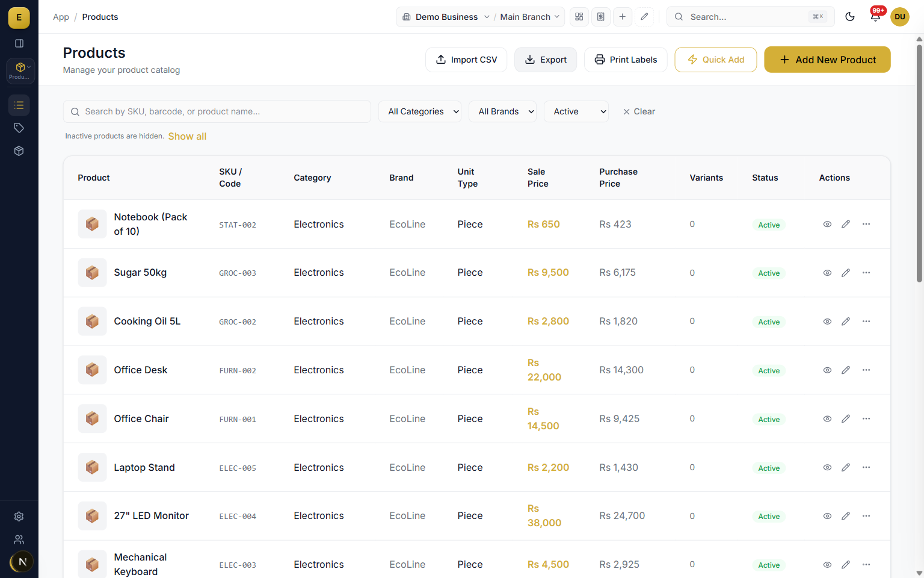Screen dimensions: 924x578
Task: Click global Search field
Action: coord(750,17)
